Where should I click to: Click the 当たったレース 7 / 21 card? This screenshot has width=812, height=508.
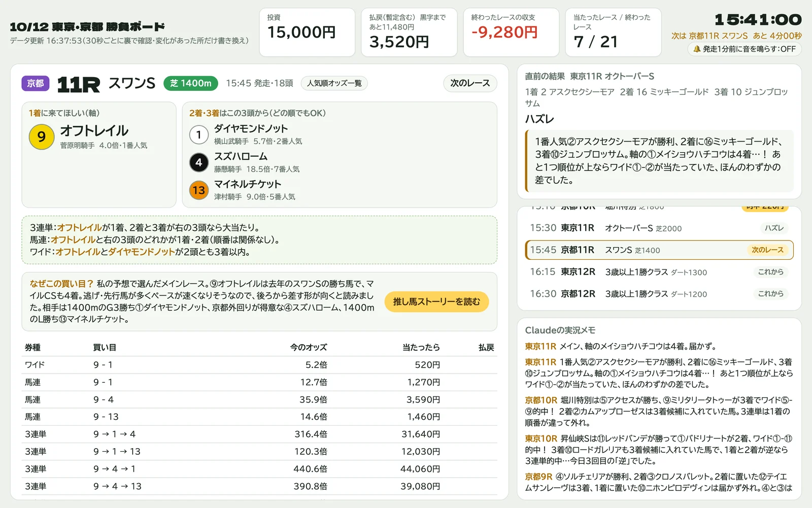coord(613,32)
